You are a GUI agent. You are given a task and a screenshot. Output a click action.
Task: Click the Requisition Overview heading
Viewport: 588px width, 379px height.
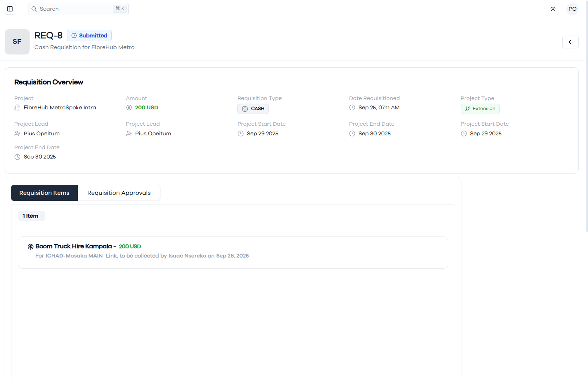(48, 82)
